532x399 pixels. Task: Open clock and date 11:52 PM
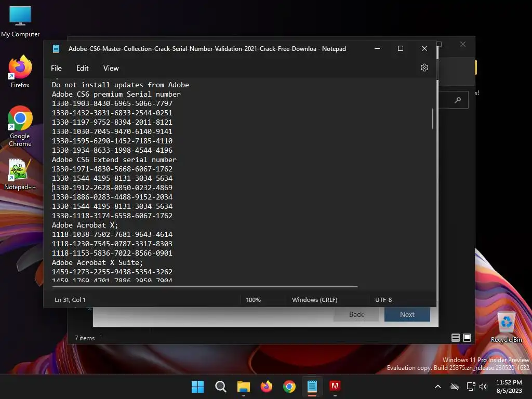[x=509, y=387]
